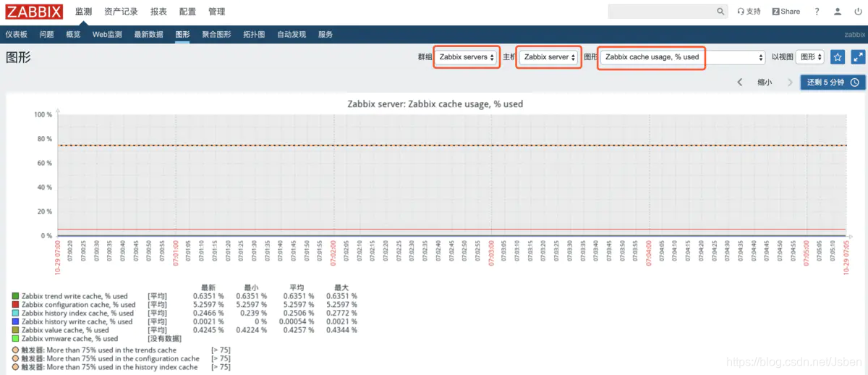The image size is (868, 375).
Task: Switch to the 自动发现 submenu tab
Action: tap(292, 35)
